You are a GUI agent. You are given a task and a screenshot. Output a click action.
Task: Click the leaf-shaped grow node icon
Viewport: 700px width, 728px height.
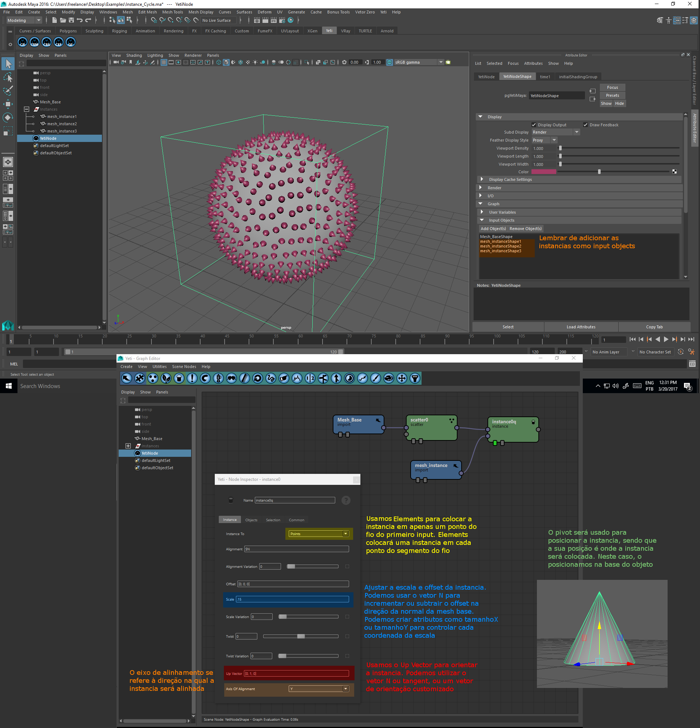[166, 379]
